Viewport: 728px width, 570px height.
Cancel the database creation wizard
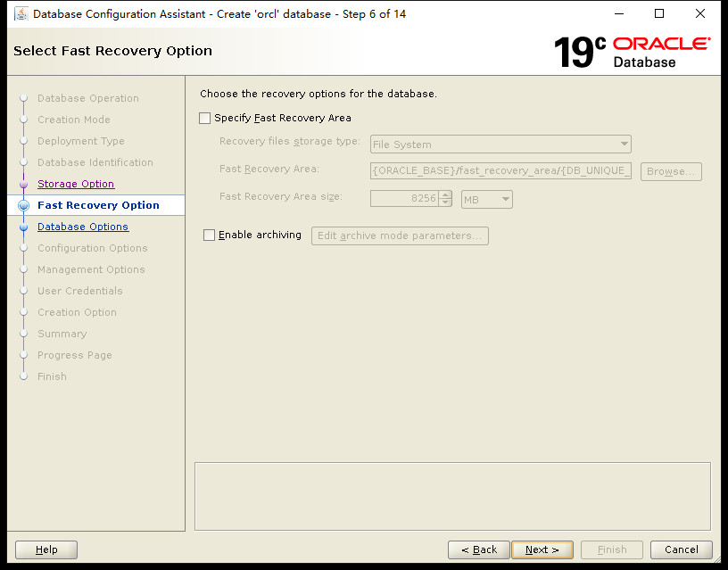tap(681, 549)
